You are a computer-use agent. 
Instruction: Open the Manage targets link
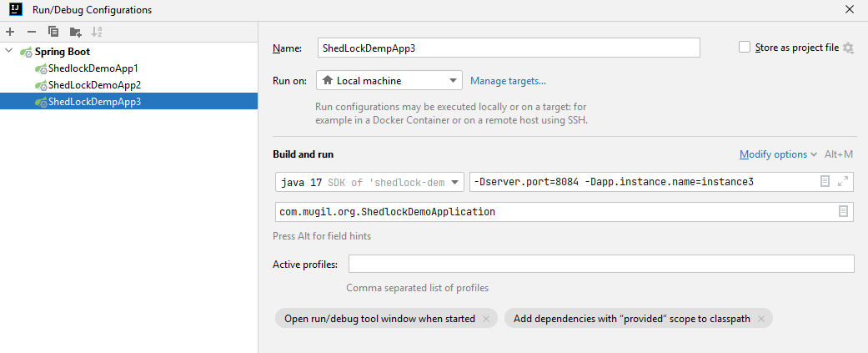coord(508,81)
